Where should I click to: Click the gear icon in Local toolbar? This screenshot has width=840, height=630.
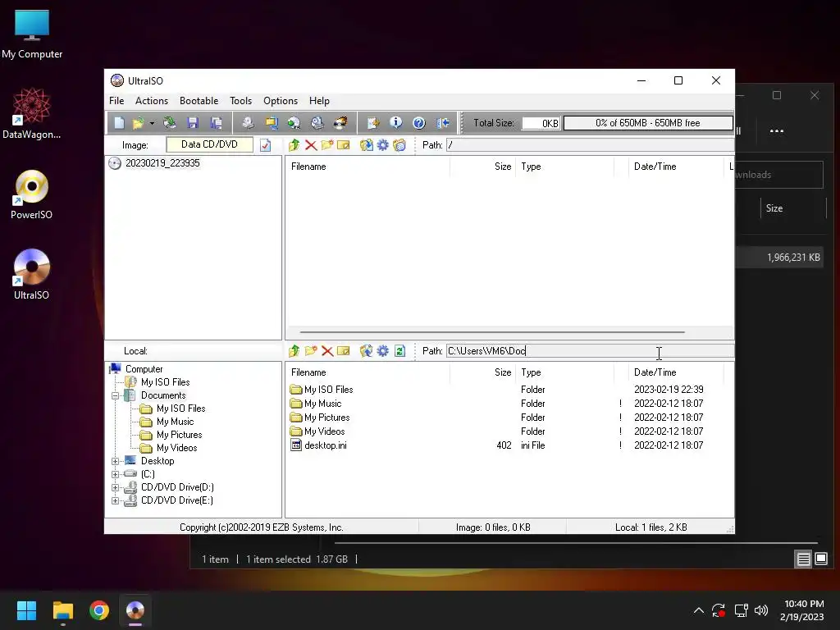click(382, 351)
